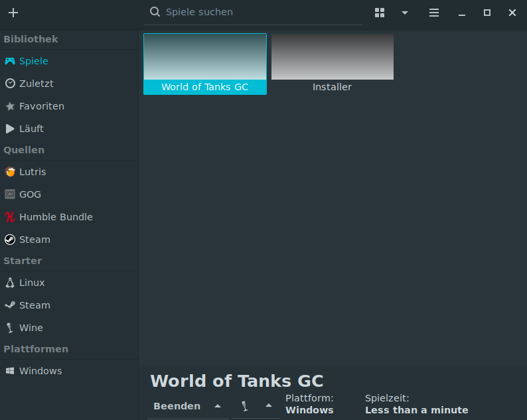Click the Steam runner icon under Starter
Viewport: 527px width, 420px height.
point(10,305)
